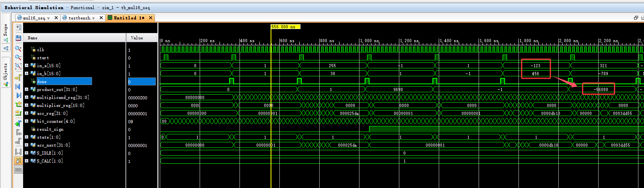Close the Untitled 1* tab

tap(151, 18)
